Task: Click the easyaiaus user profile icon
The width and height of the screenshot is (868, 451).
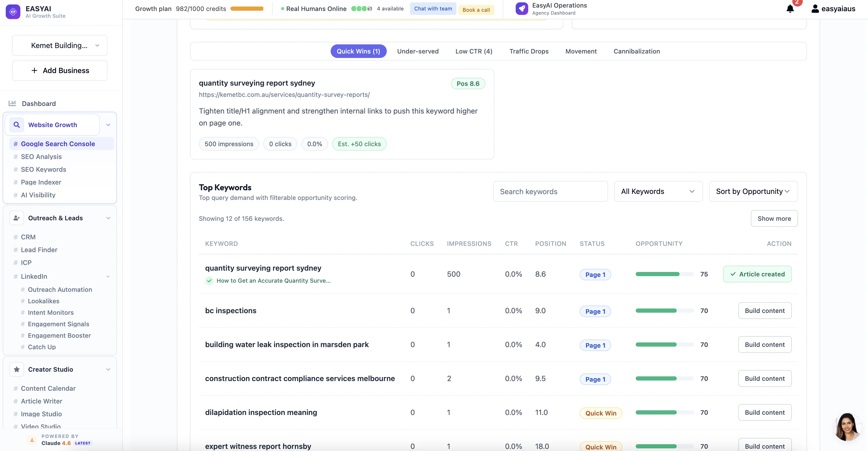Action: [815, 9]
